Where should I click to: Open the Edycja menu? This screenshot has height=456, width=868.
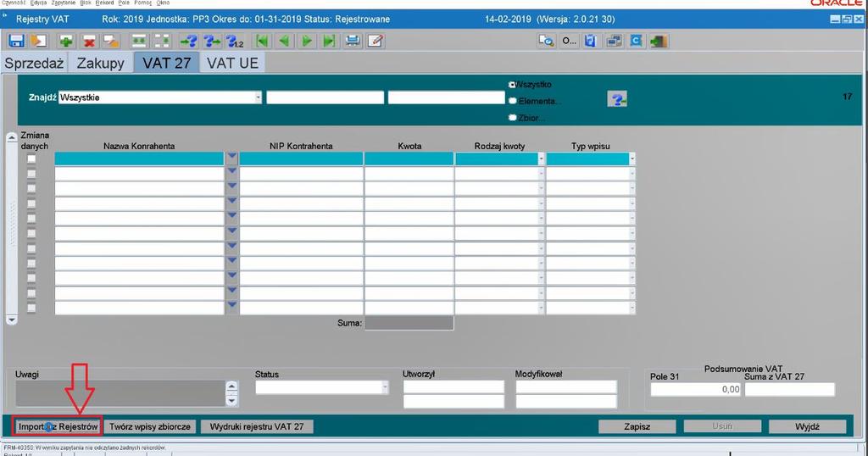tap(39, 3)
